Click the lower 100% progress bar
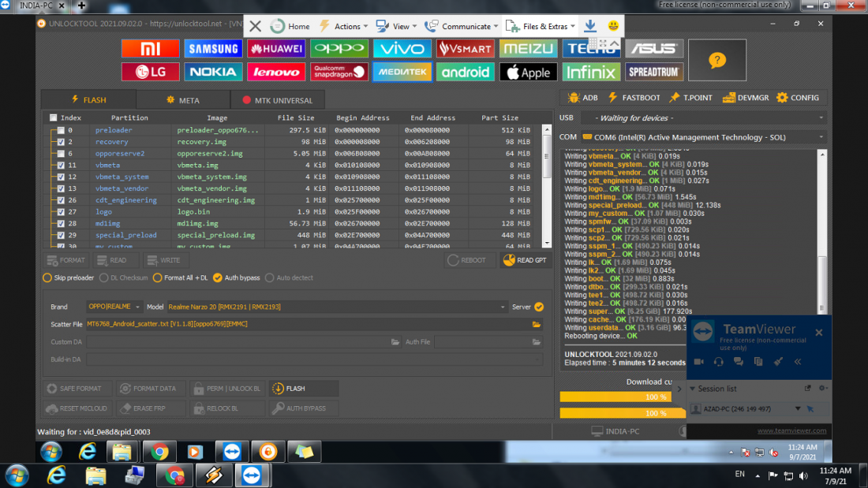 [623, 413]
